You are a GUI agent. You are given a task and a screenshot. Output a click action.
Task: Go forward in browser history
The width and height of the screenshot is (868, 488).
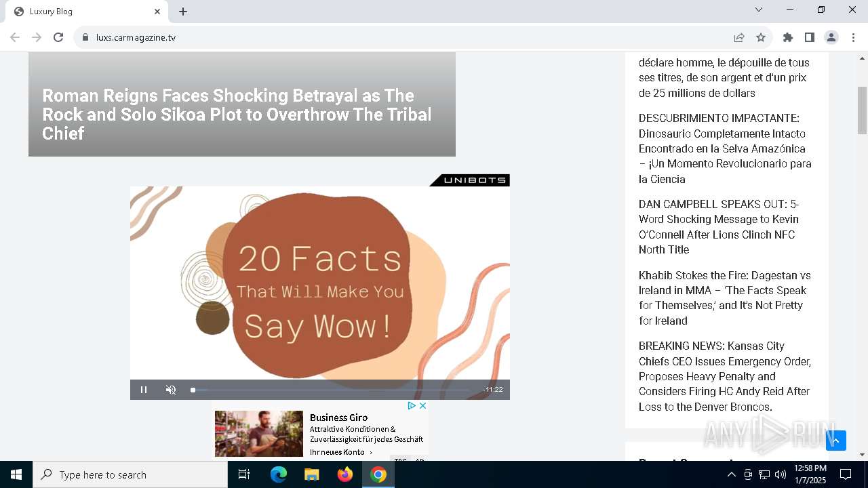pyautogui.click(x=37, y=37)
